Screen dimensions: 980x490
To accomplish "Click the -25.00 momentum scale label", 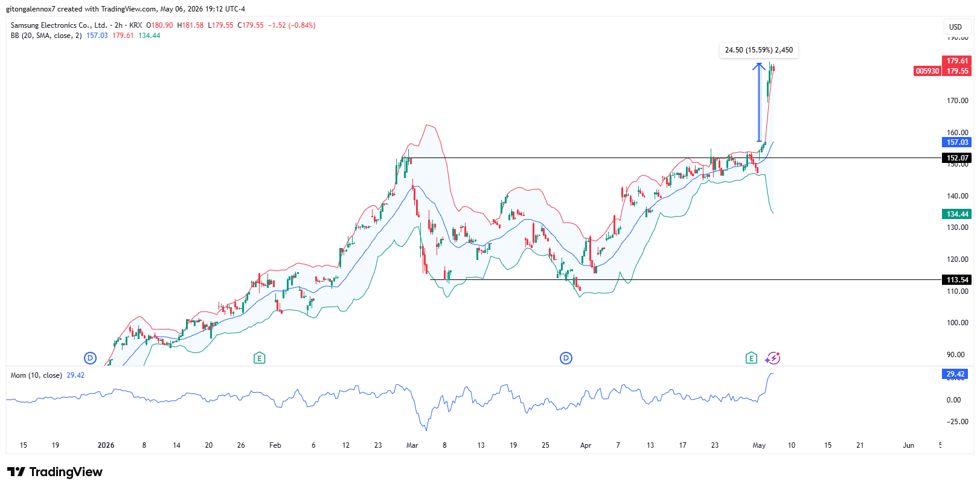I will pyautogui.click(x=958, y=422).
